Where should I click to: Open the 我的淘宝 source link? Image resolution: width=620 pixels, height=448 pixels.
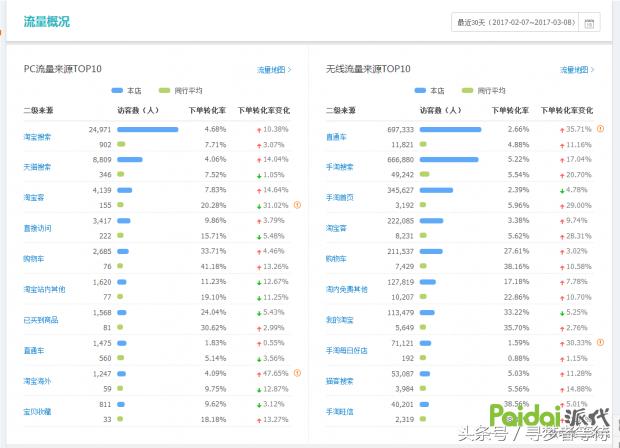pyautogui.click(x=340, y=320)
